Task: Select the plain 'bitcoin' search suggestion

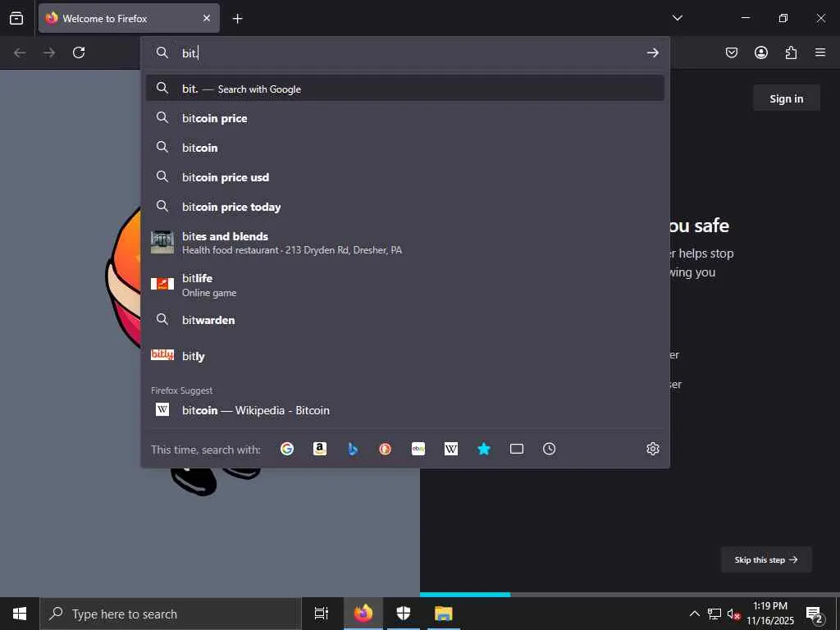Action: tap(405, 148)
